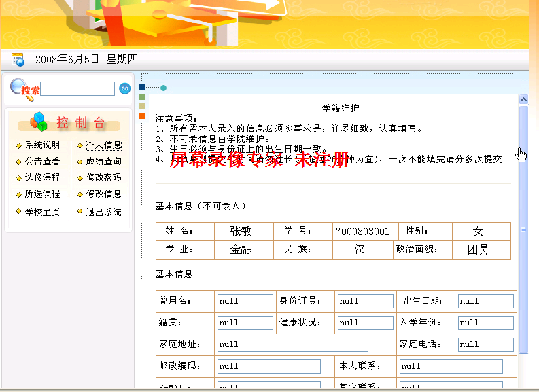Type in the search text box

pos(77,89)
